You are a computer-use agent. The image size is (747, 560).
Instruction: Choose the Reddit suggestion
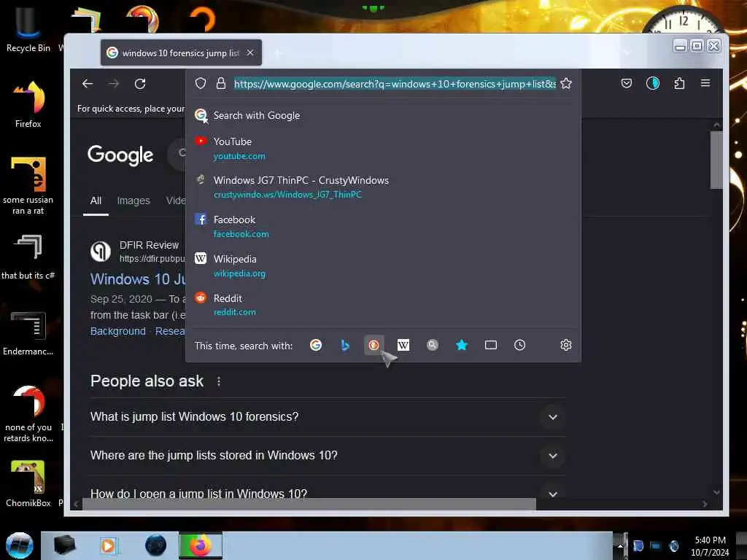pyautogui.click(x=383, y=305)
